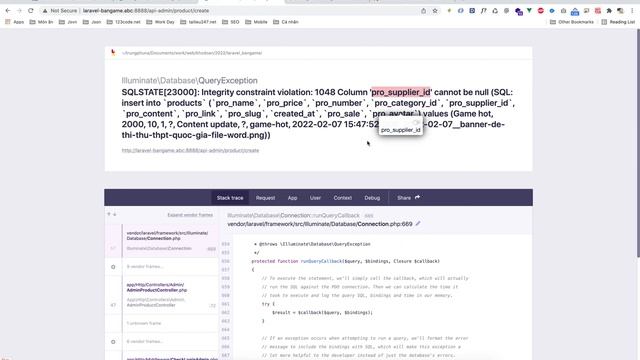Switch to the Request tab
This screenshot has width=640, height=360.
[265, 198]
